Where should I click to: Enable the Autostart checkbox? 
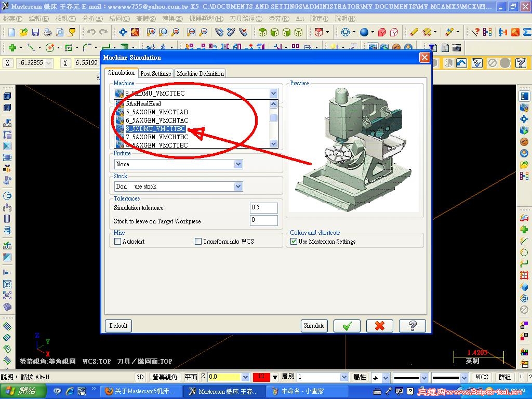[118, 242]
